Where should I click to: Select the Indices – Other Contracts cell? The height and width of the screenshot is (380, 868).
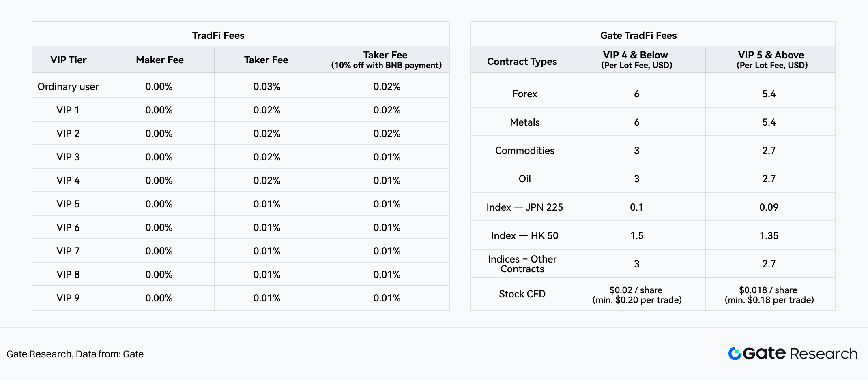coord(522,264)
